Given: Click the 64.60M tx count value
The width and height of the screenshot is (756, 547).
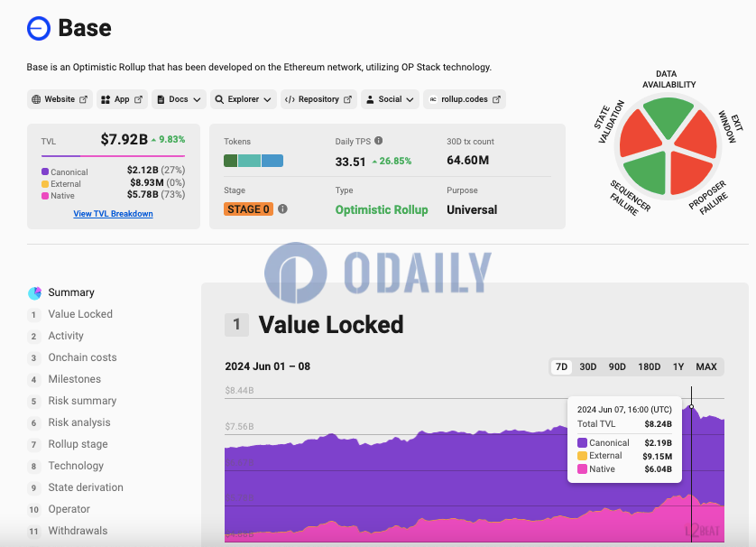Looking at the screenshot, I should click(x=468, y=160).
